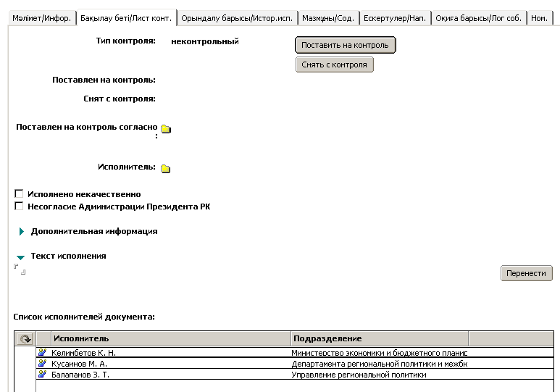Switch to 'Мәлімет/Инфор.' tab
560x392 pixels.
[42, 18]
